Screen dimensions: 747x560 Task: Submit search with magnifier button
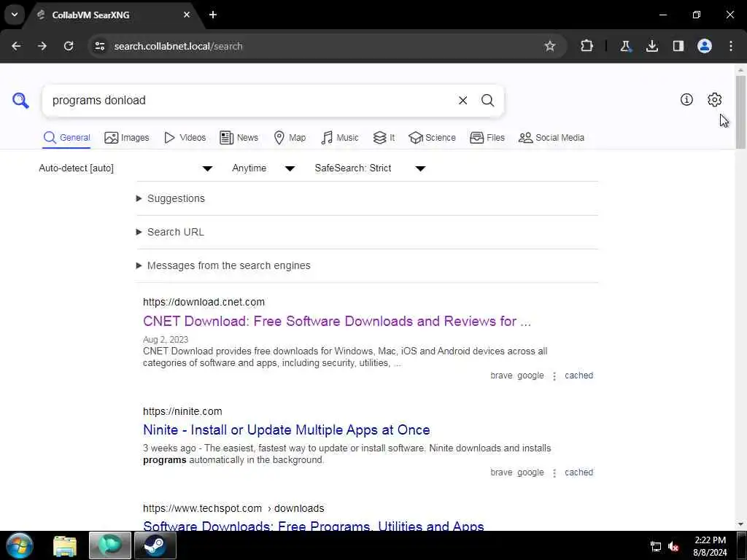coord(487,101)
